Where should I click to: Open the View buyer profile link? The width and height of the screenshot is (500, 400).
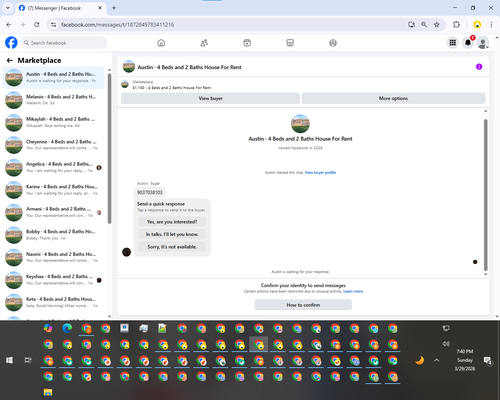320,172
